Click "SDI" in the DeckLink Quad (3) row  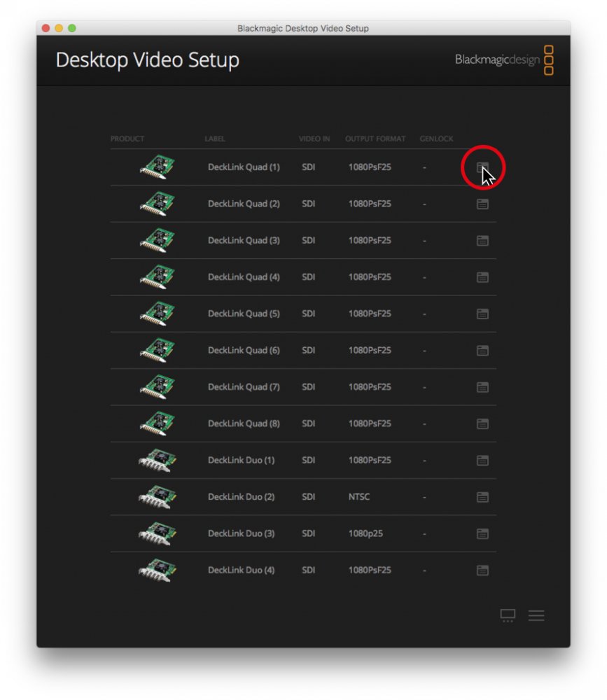pyautogui.click(x=309, y=240)
